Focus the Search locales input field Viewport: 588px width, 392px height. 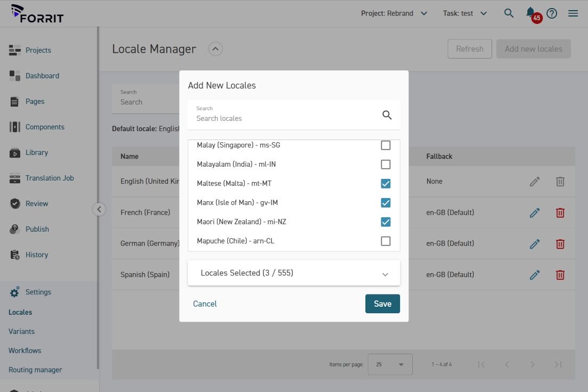tap(285, 118)
